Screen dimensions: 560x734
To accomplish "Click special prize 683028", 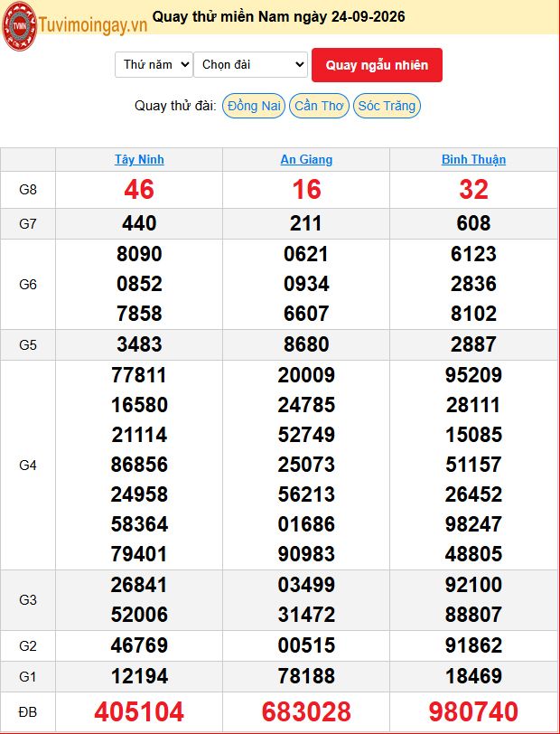I will point(306,712).
